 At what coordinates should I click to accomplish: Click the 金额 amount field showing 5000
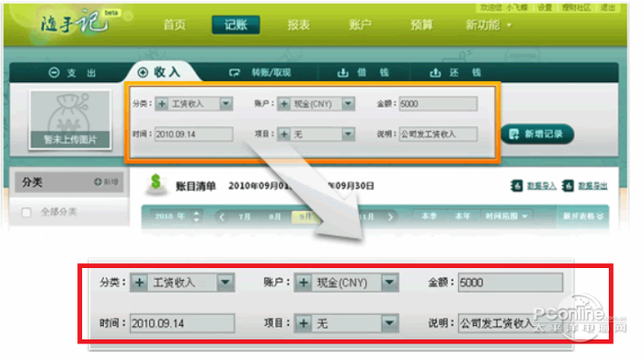click(438, 104)
